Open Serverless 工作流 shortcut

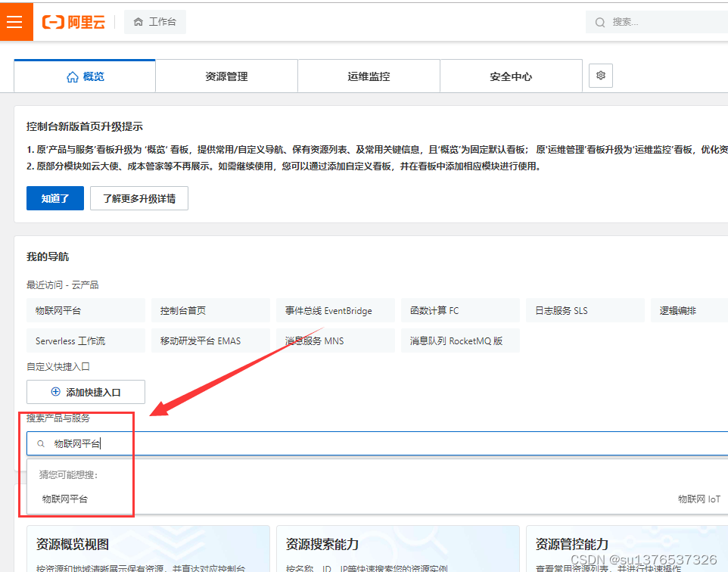click(x=86, y=340)
